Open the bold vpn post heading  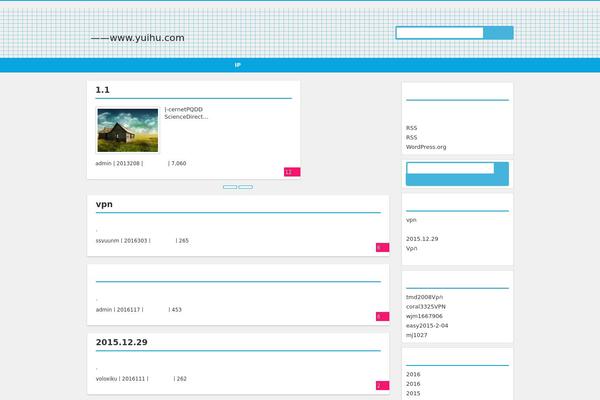click(104, 204)
